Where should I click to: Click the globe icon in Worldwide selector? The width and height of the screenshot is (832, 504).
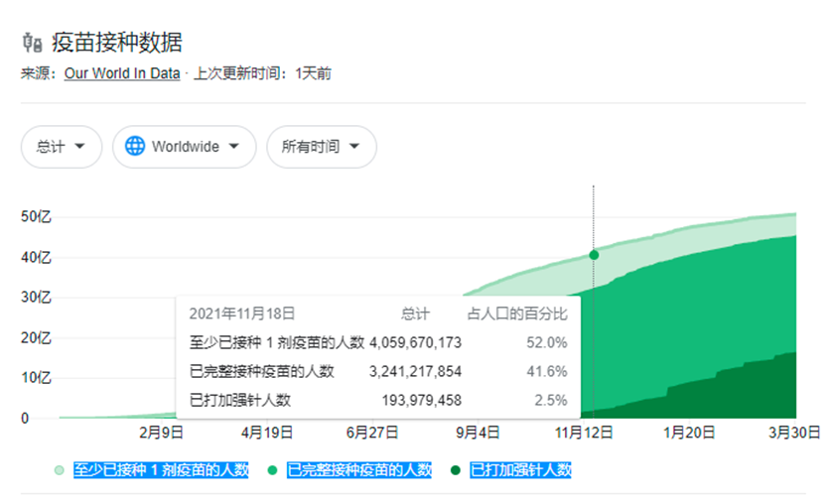click(x=135, y=146)
